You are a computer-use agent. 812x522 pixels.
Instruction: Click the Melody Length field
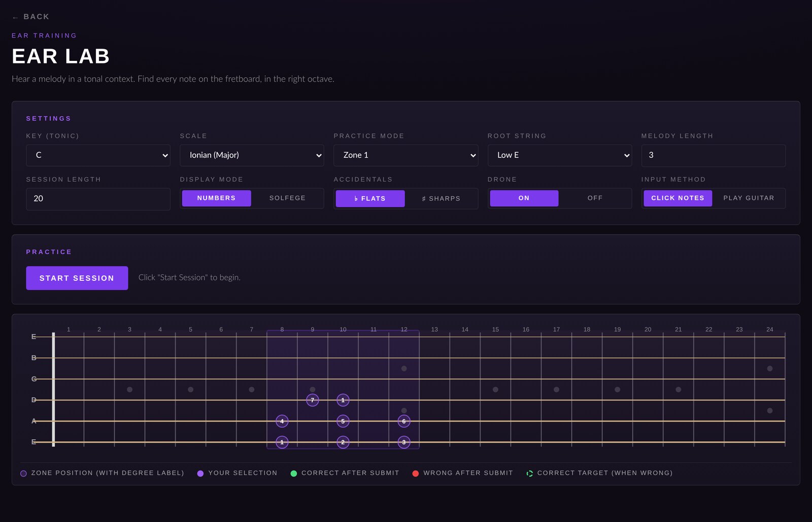pyautogui.click(x=714, y=155)
